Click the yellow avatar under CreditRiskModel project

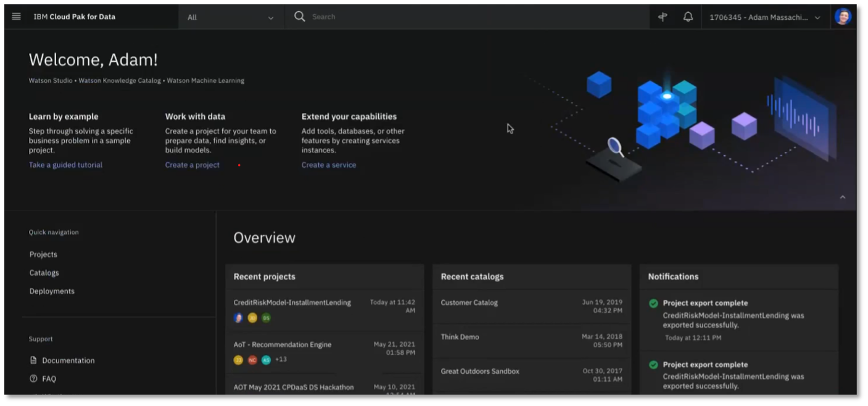pyautogui.click(x=252, y=318)
